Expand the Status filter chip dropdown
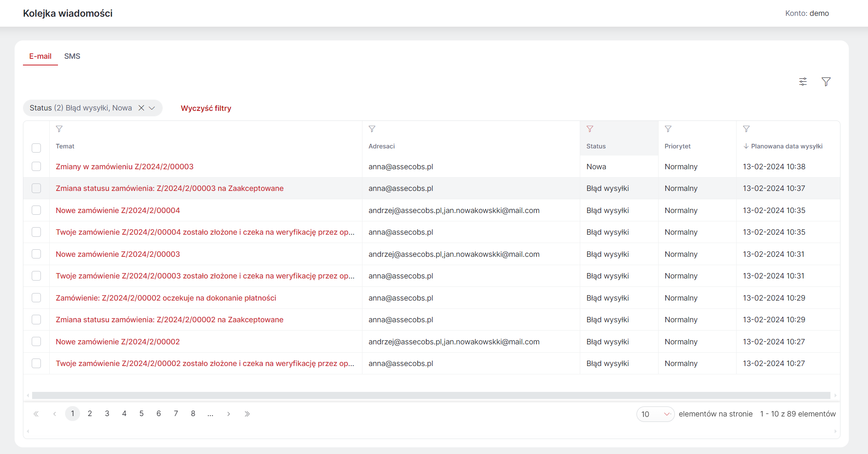Screen dimensions: 868x454 pyautogui.click(x=152, y=108)
